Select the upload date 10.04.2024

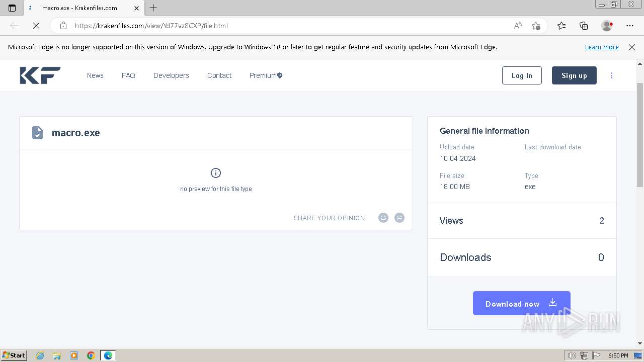(x=458, y=158)
